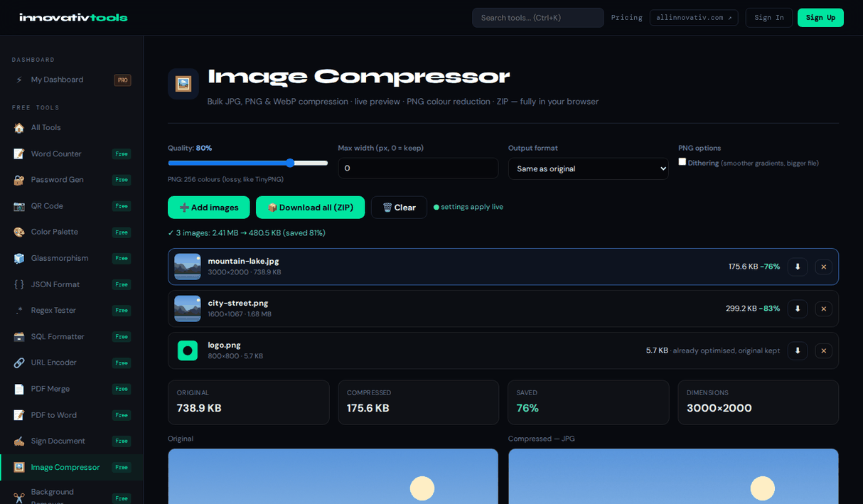
Task: Click the Compressed JPG preview image
Action: coord(673,476)
